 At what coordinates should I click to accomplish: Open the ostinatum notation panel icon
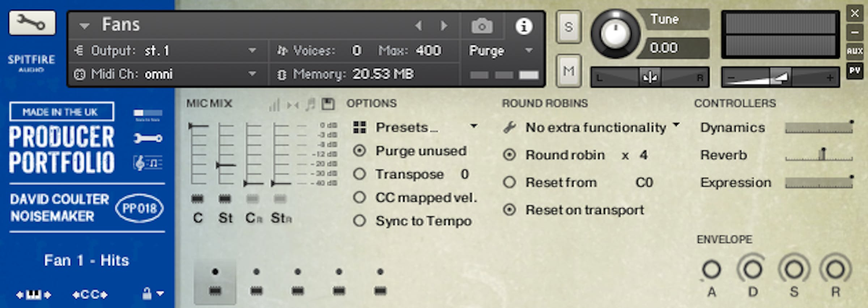point(148,163)
